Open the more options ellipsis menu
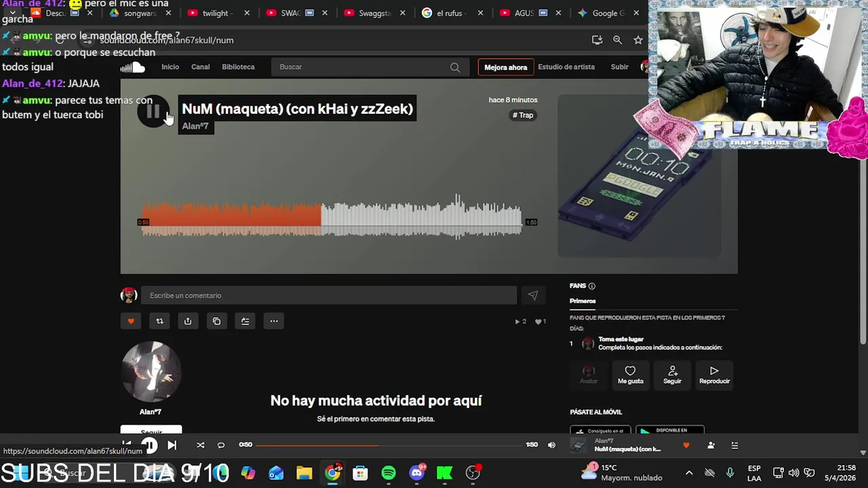Viewport: 868px width, 488px height. point(274,321)
